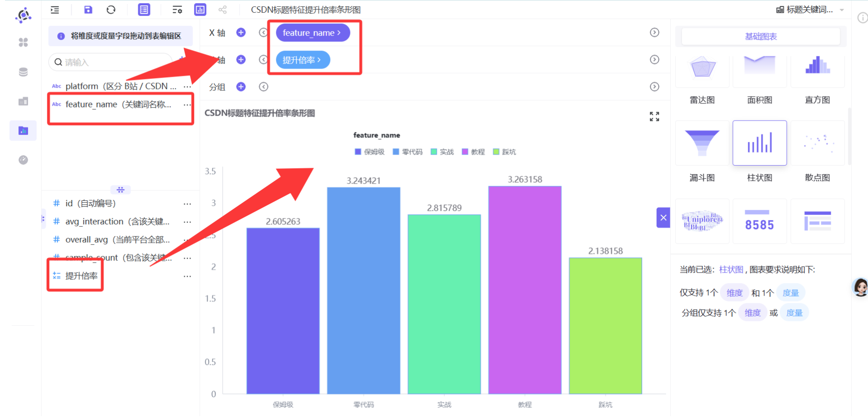Viewport: 868px width, 418px height.
Task: Choose the detail table chart type
Action: pos(817,221)
